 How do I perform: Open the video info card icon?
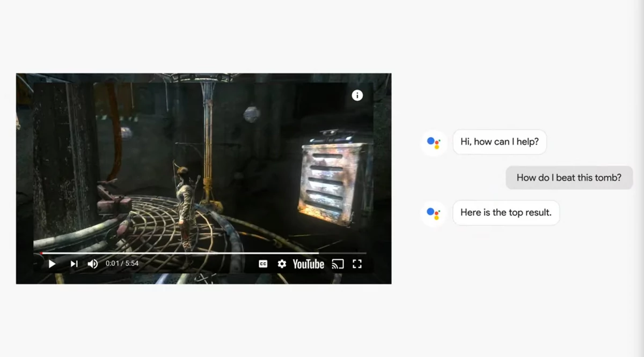[357, 95]
